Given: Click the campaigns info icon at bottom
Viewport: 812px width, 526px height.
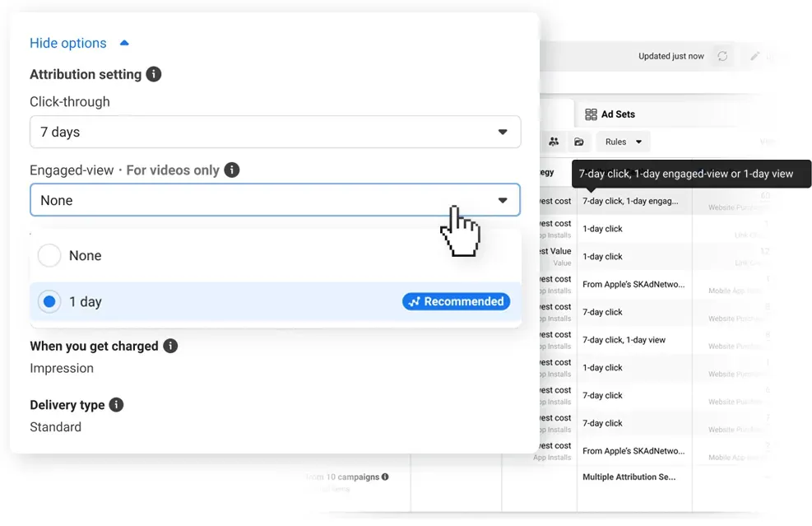Looking at the screenshot, I should tap(385, 477).
